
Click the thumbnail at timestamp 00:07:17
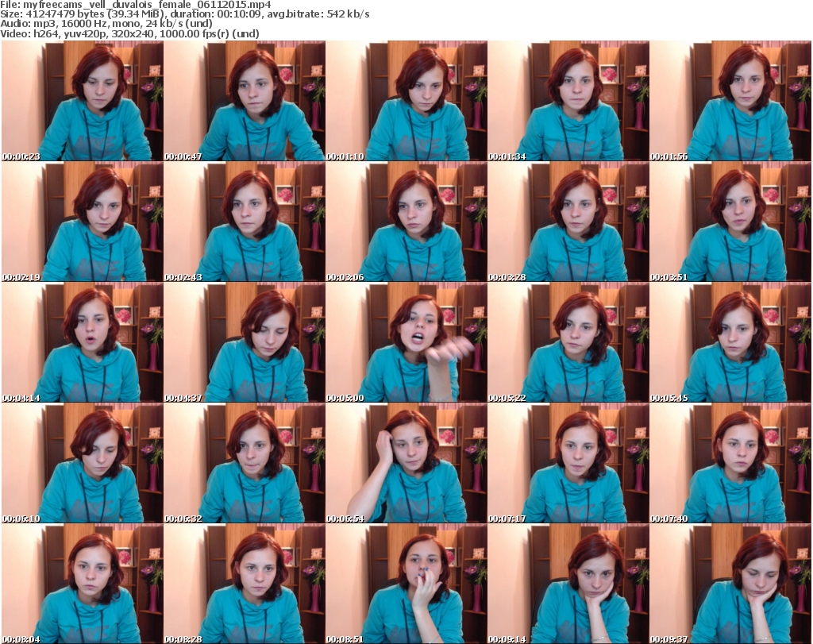click(568, 463)
